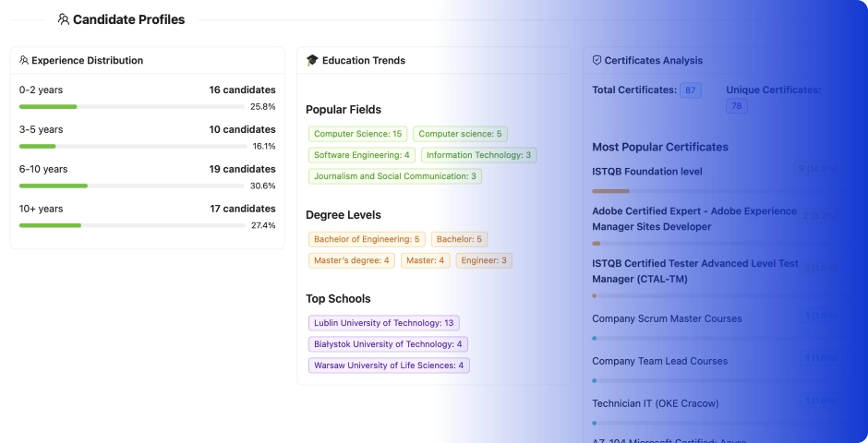This screenshot has height=443, width=868.
Task: Click Journalism and Social Communication tag
Action: click(395, 176)
